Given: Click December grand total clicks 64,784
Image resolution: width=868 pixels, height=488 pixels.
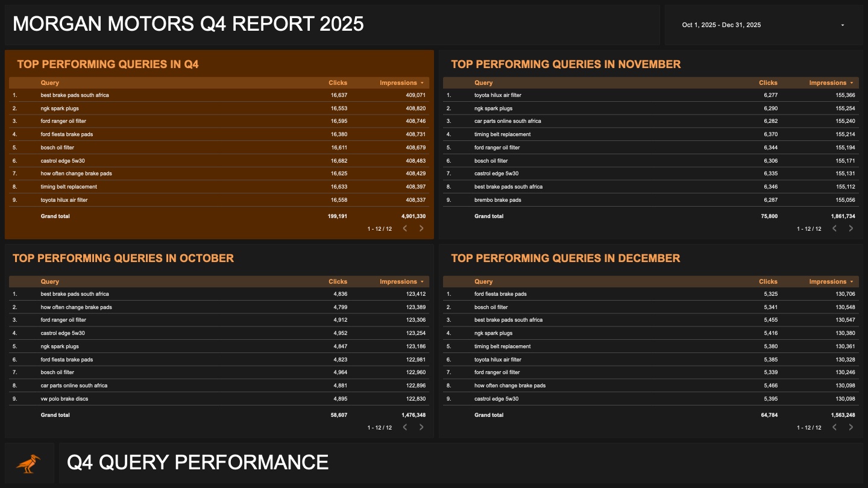Looking at the screenshot, I should tap(769, 415).
